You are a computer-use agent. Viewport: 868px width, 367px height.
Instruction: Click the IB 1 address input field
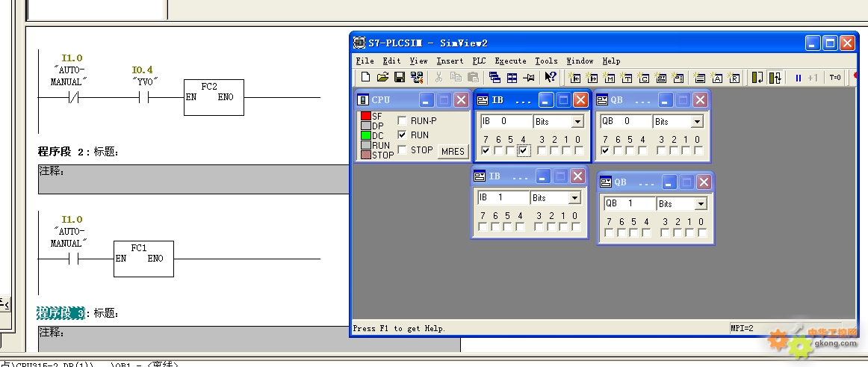pyautogui.click(x=503, y=197)
